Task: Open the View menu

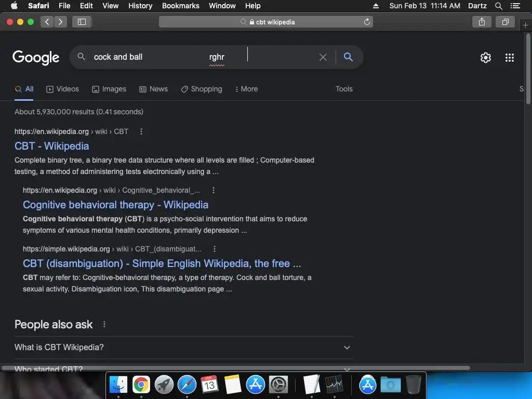Action: point(110,6)
